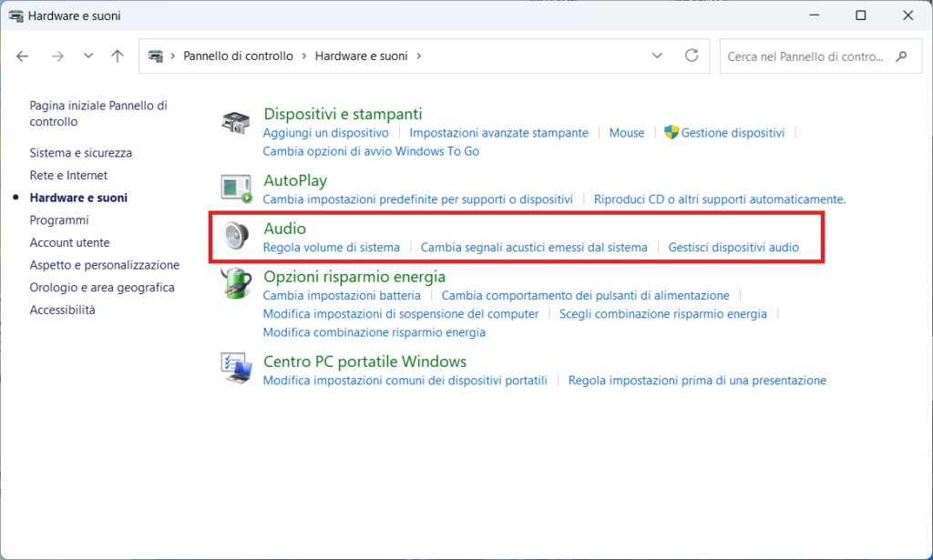933x560 pixels.
Task: Click the Opzioni risparmio energia battery icon
Action: coord(236,284)
